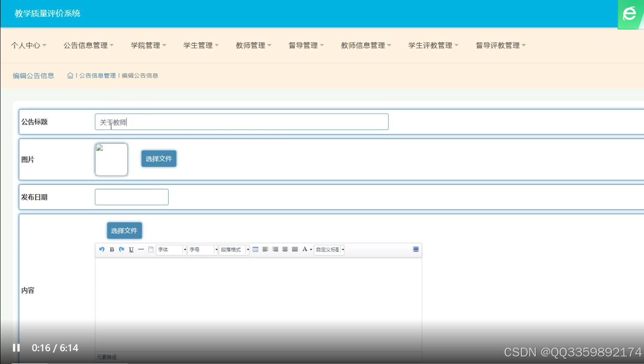Image resolution: width=644 pixels, height=364 pixels.
Task: Expand the 个人中心 menu
Action: coord(29,45)
